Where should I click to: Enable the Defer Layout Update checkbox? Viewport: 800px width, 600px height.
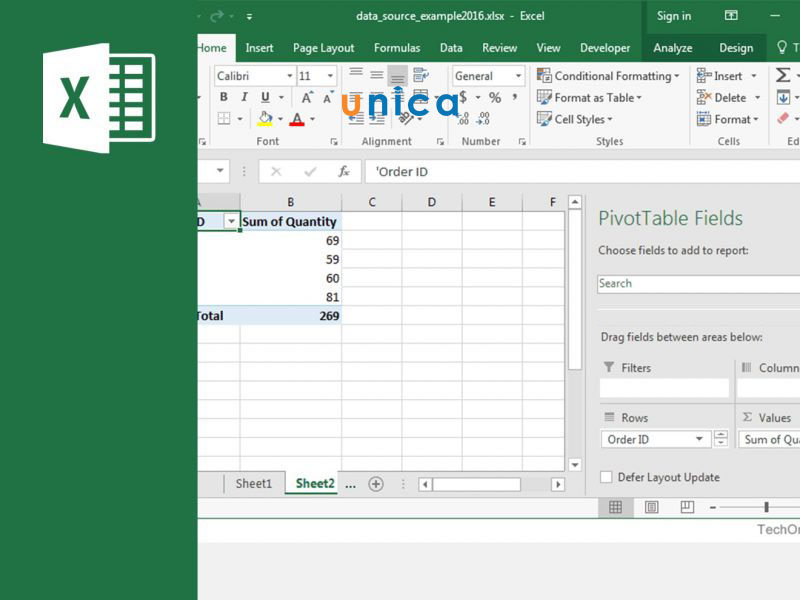(606, 478)
